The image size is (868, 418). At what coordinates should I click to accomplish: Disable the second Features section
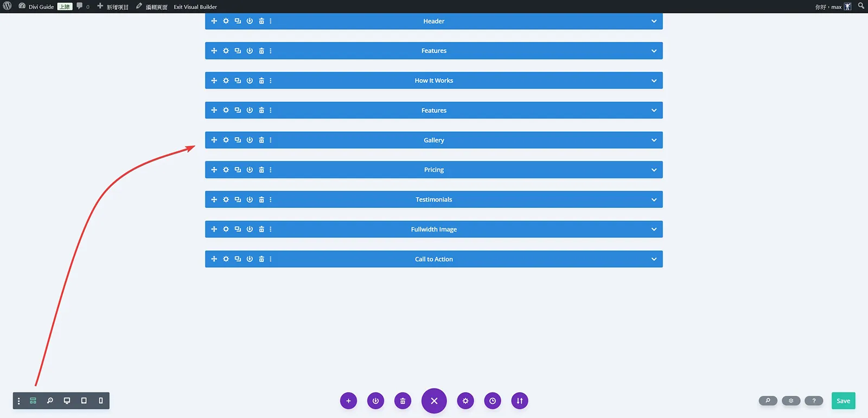tap(250, 110)
